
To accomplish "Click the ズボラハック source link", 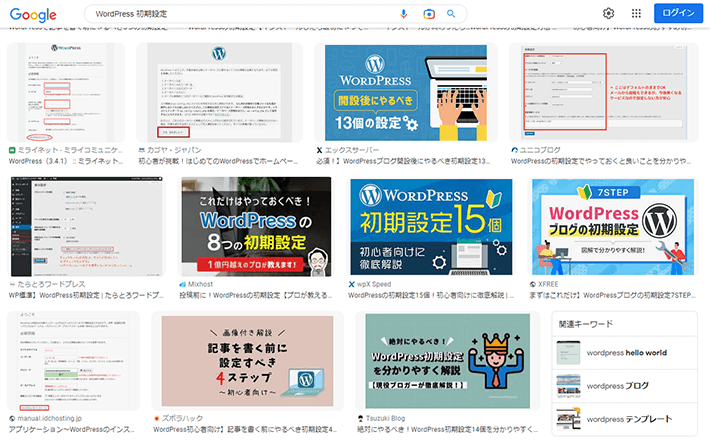I will pyautogui.click(x=178, y=418).
